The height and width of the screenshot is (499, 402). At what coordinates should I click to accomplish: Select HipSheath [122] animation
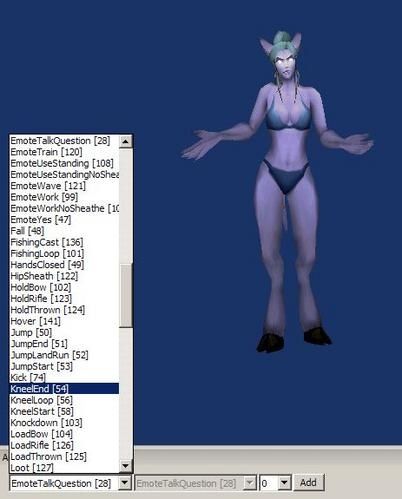point(64,276)
